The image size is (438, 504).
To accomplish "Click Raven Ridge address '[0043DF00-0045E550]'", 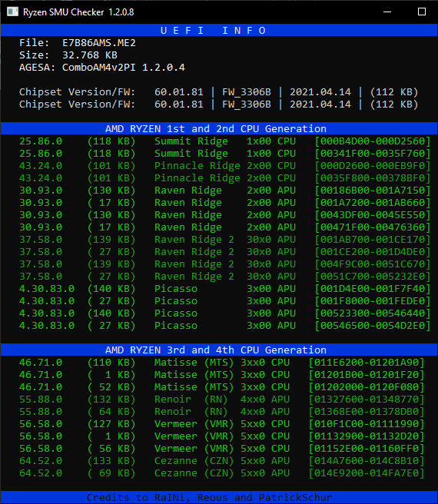I will point(372,214).
